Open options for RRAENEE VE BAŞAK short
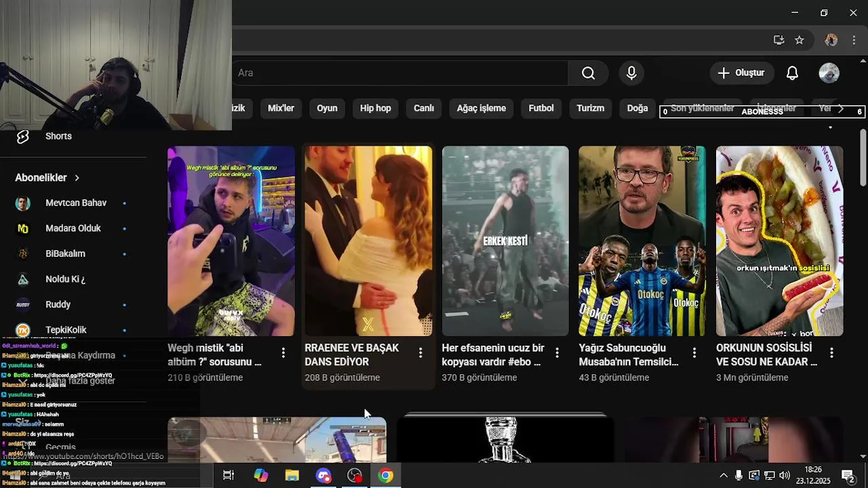Image resolution: width=868 pixels, height=488 pixels. (x=420, y=352)
